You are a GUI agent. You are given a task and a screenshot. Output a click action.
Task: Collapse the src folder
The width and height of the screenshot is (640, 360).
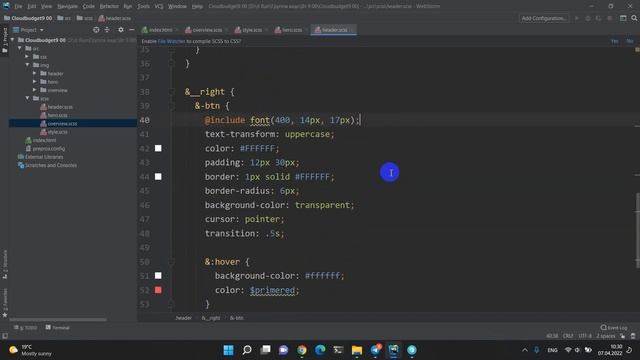click(20, 48)
